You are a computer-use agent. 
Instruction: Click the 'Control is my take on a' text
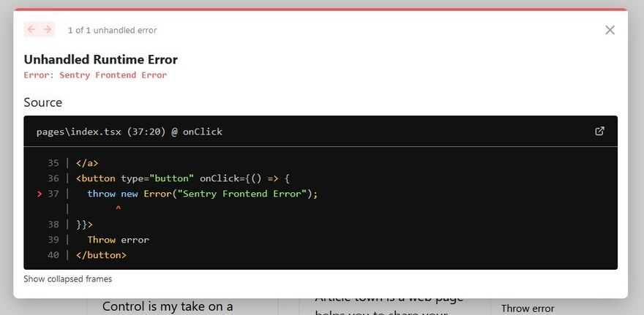pos(168,306)
